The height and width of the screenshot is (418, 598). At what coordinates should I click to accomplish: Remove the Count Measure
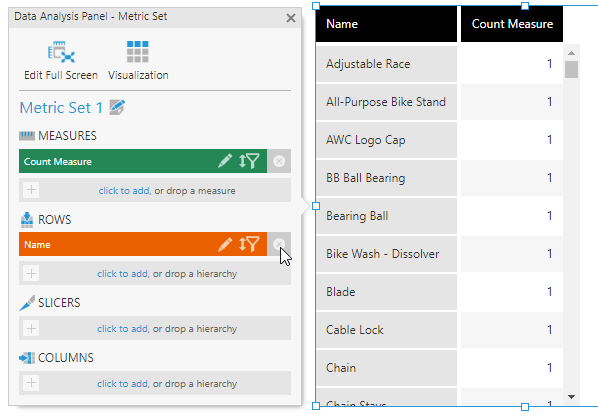click(279, 161)
